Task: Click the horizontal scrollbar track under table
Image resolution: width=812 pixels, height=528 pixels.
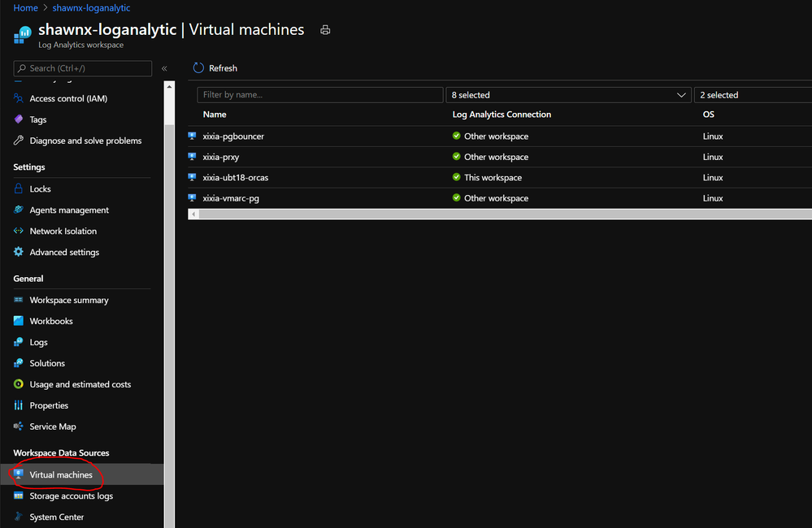Action: (505, 214)
